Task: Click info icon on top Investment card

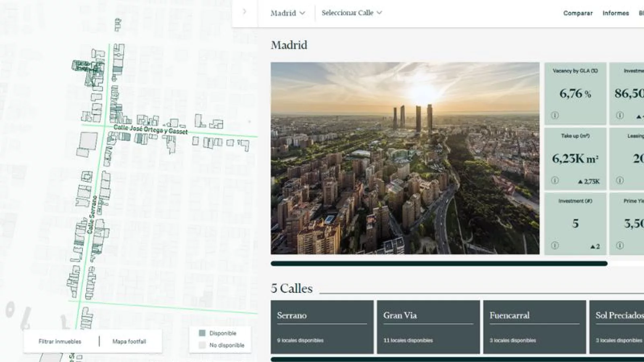Action: pyautogui.click(x=620, y=115)
